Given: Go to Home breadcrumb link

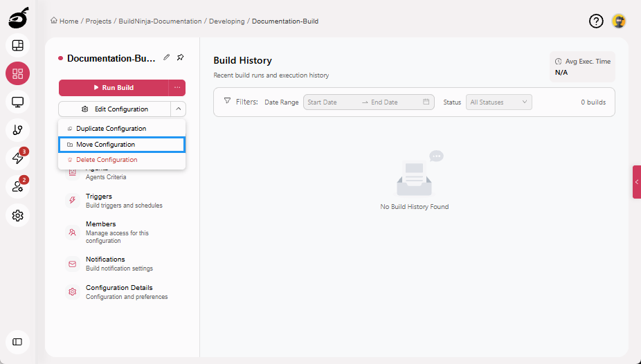Looking at the screenshot, I should (64, 21).
